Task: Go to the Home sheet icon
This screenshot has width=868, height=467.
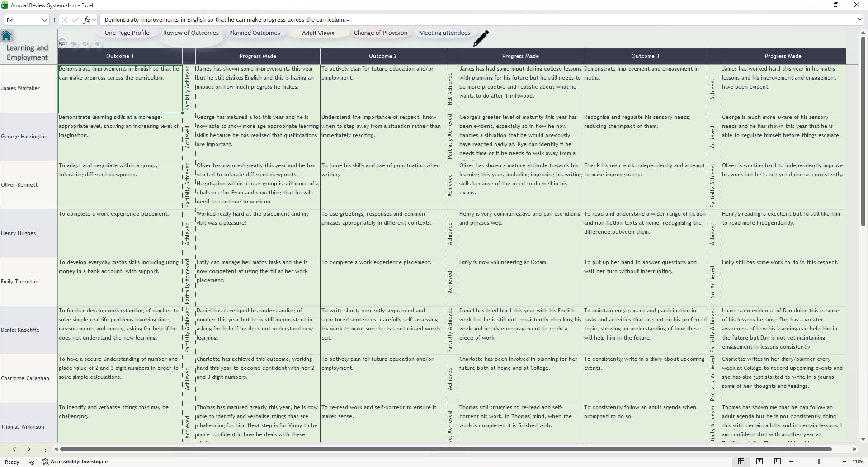Action: coord(7,36)
